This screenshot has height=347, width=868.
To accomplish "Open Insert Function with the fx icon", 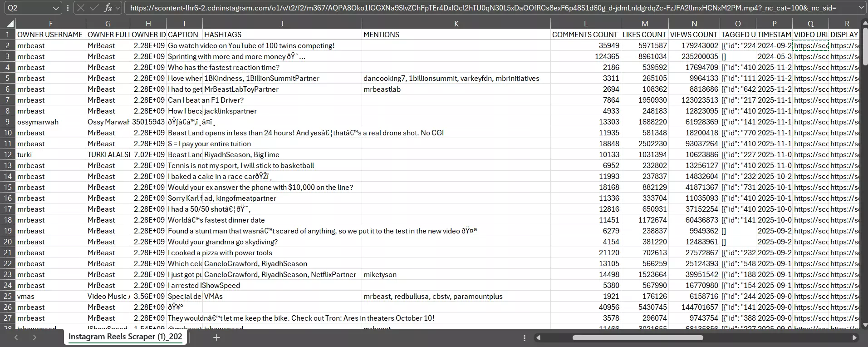I will [108, 8].
